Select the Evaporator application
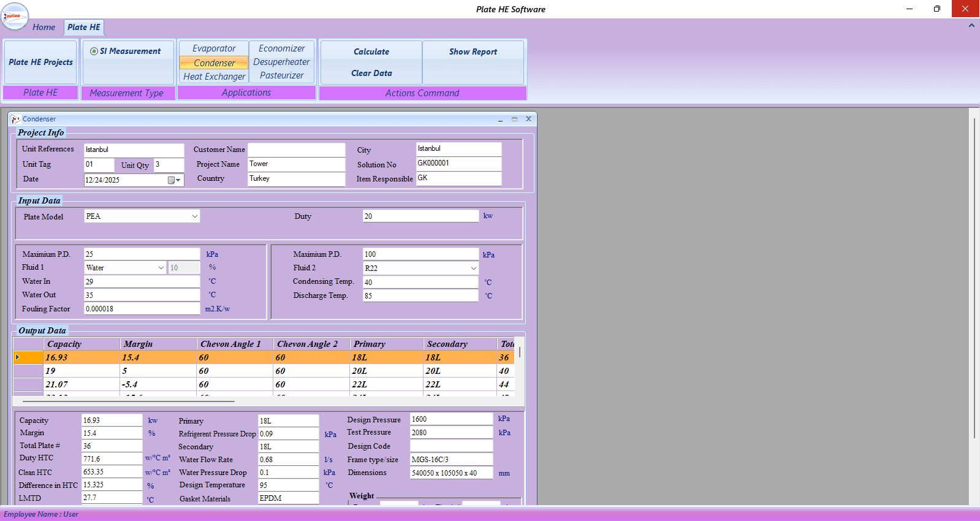Image resolution: width=980 pixels, height=521 pixels. tap(214, 48)
